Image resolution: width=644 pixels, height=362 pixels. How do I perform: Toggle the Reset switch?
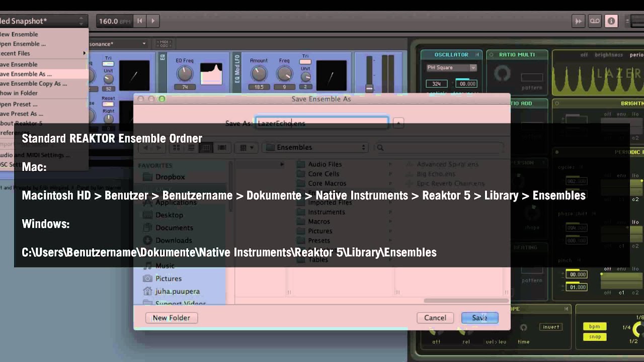coord(108,104)
